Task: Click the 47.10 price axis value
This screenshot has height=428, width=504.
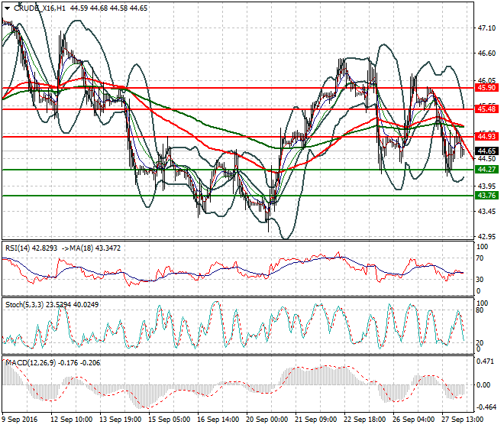Action: 486,28
